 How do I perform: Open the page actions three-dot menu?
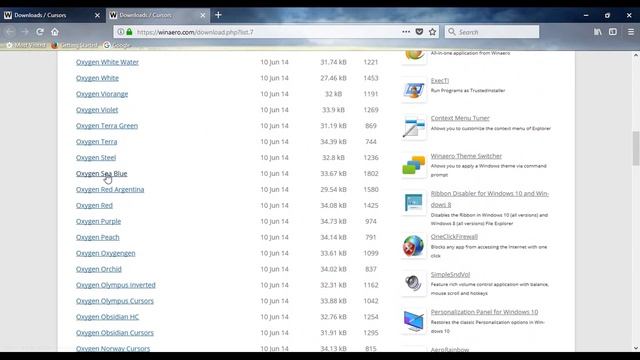(406, 32)
